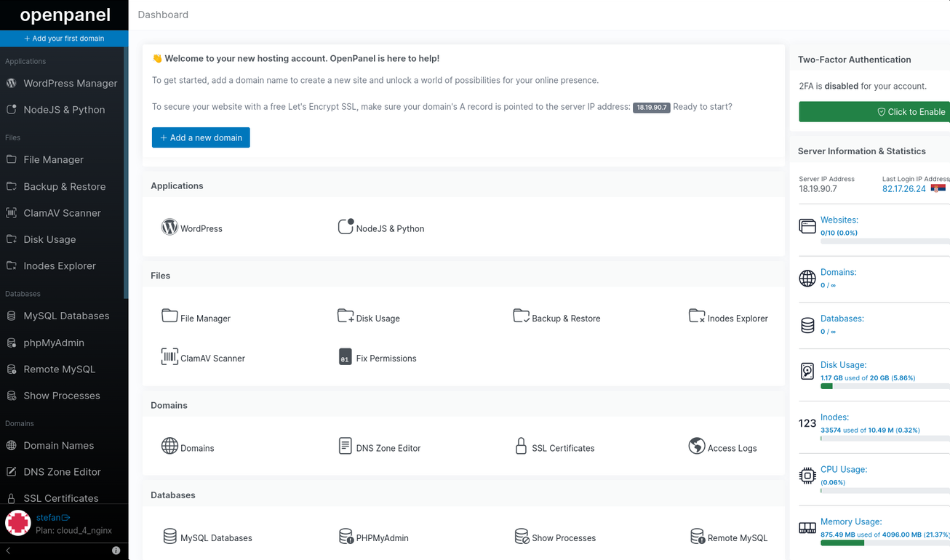Select File Manager in the sidebar
This screenshot has width=950, height=560.
[x=53, y=159]
